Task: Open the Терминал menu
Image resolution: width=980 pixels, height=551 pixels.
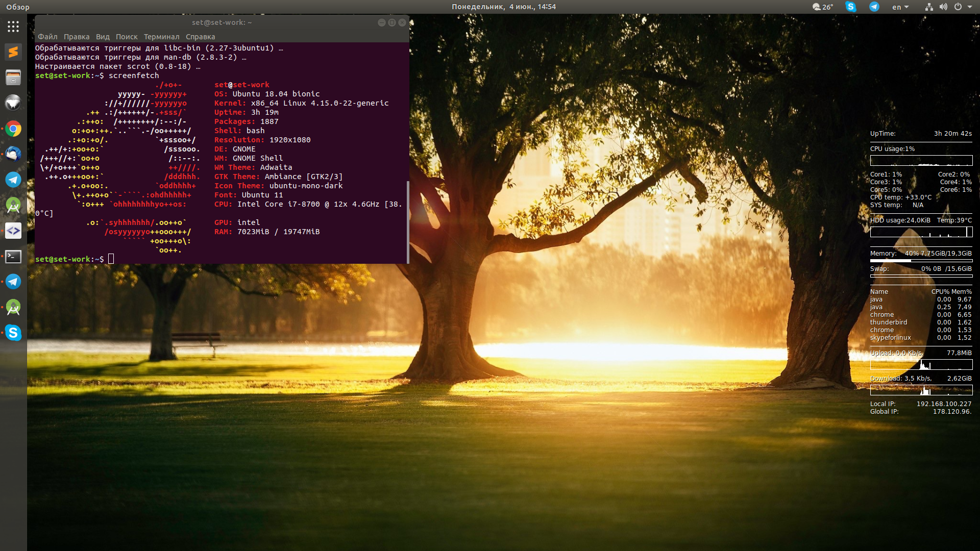Action: [x=161, y=37]
